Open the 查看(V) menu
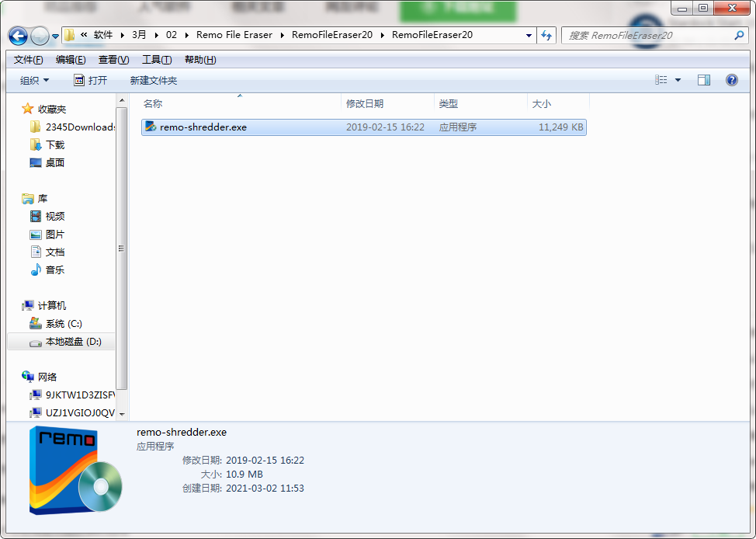 pyautogui.click(x=113, y=59)
